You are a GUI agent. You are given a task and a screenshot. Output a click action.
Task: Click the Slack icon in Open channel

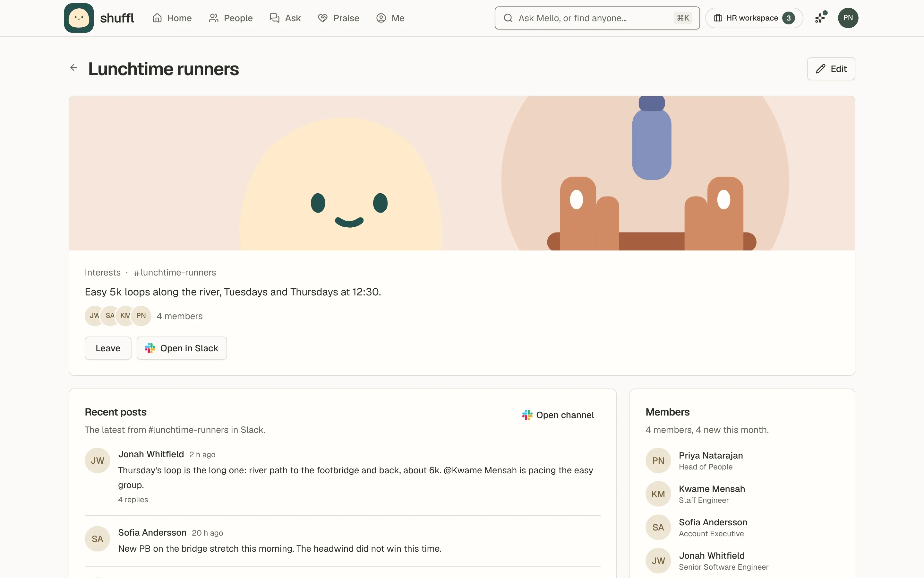(x=527, y=415)
